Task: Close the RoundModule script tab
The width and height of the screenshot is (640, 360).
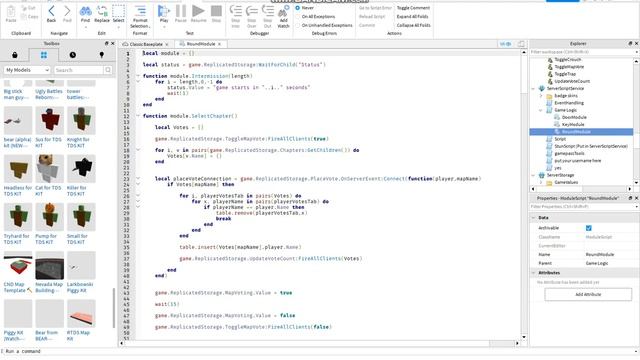Action: tap(219, 44)
